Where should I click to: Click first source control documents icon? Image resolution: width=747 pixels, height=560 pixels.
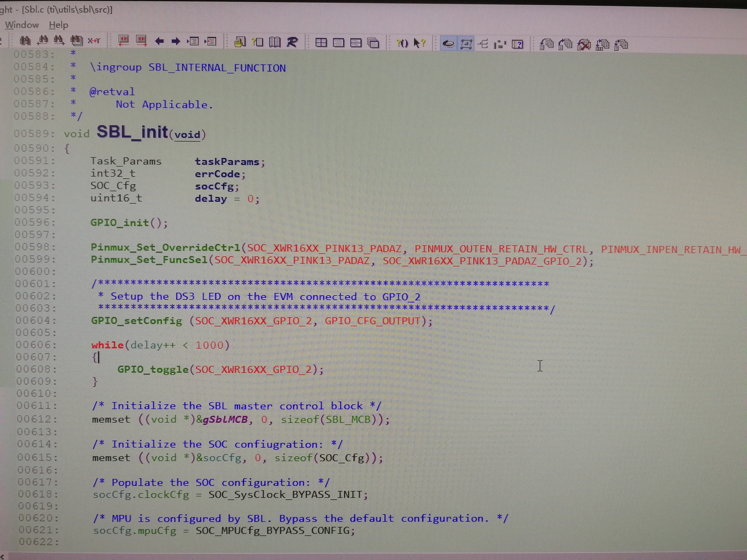pos(546,45)
